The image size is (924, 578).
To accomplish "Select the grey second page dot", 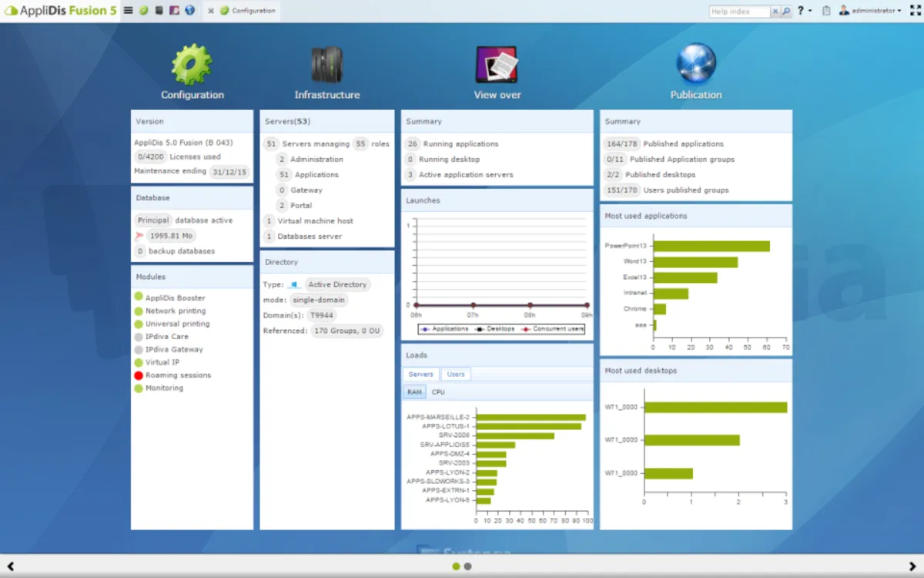I will pos(468,566).
